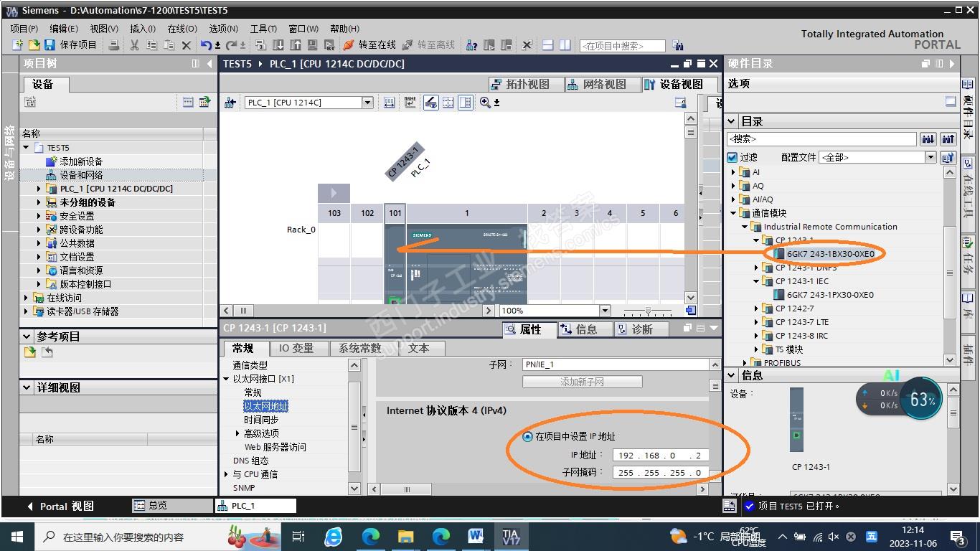980x551 pixels.
Task: Click the 添加新子网 button
Action: click(582, 382)
